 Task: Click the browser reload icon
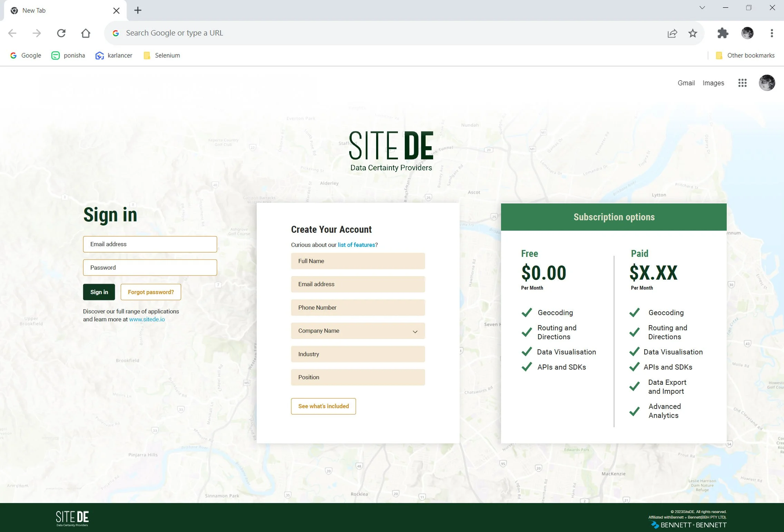61,33
